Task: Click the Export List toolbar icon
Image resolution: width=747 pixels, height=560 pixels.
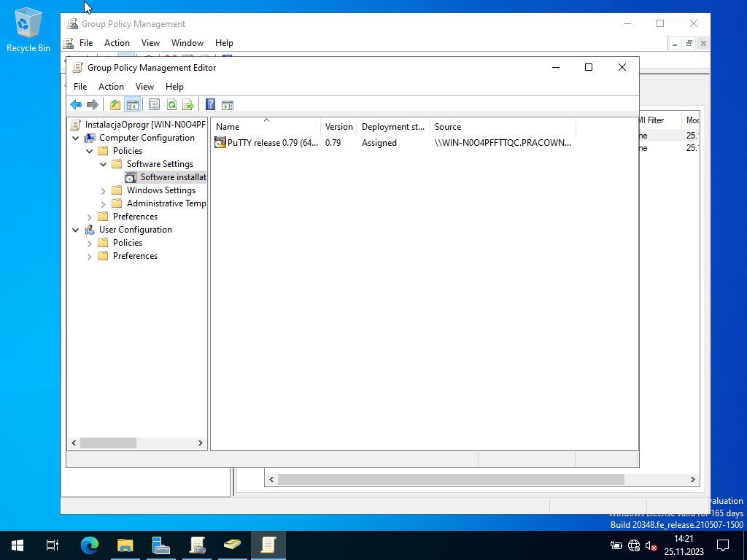Action: point(188,105)
